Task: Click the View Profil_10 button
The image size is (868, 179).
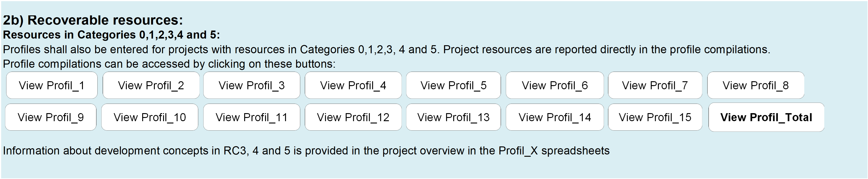Action: coord(150,117)
